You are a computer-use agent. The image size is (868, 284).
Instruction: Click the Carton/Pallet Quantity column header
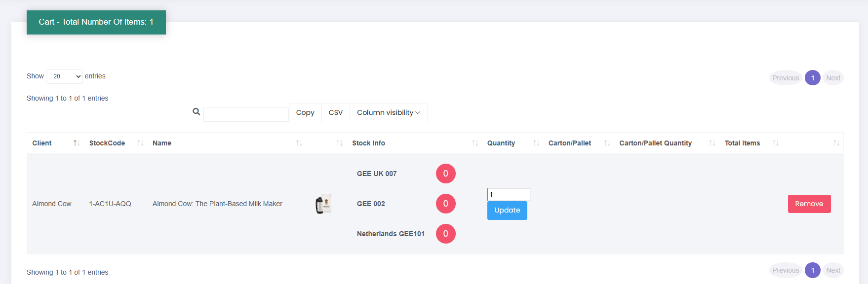(656, 143)
